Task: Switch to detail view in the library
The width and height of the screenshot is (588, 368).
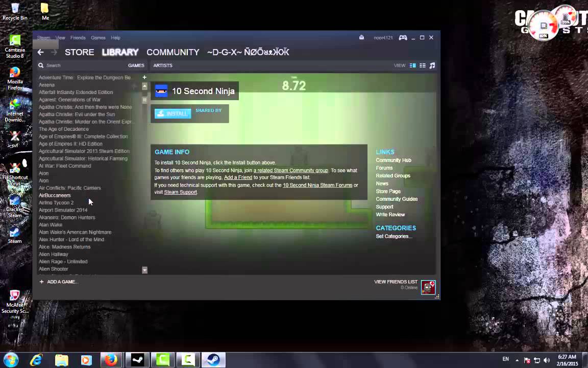Action: click(x=412, y=65)
